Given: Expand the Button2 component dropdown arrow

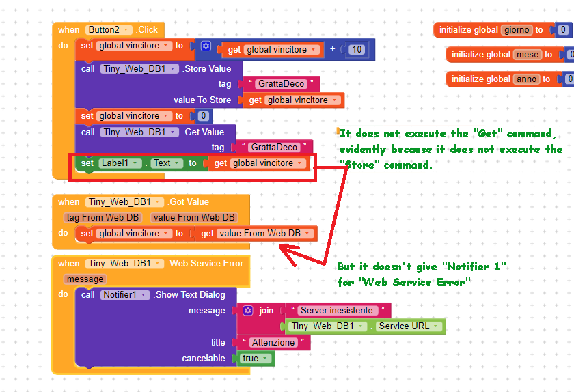Looking at the screenshot, I should pyautogui.click(x=126, y=30).
